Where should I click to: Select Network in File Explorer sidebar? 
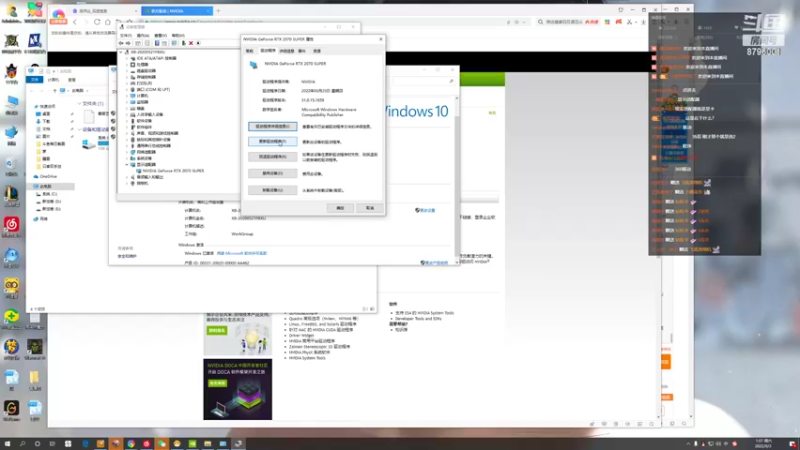[40, 219]
